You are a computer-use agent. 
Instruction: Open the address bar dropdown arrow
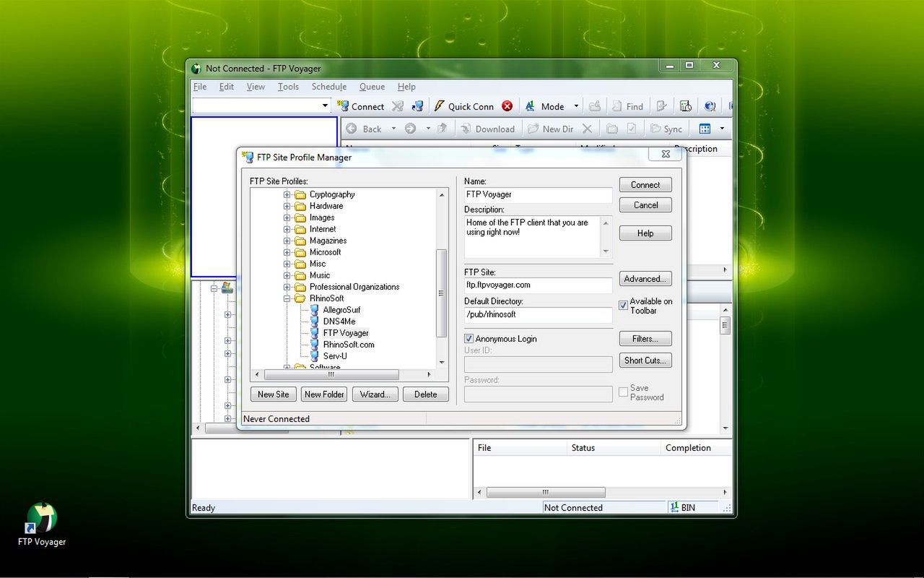pos(325,106)
